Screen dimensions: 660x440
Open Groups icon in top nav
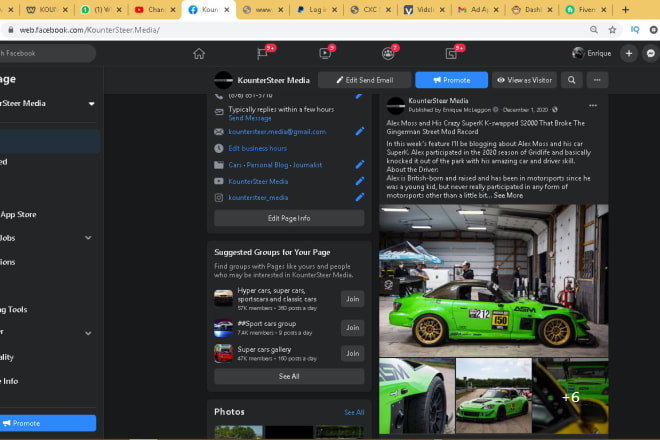[x=388, y=54]
